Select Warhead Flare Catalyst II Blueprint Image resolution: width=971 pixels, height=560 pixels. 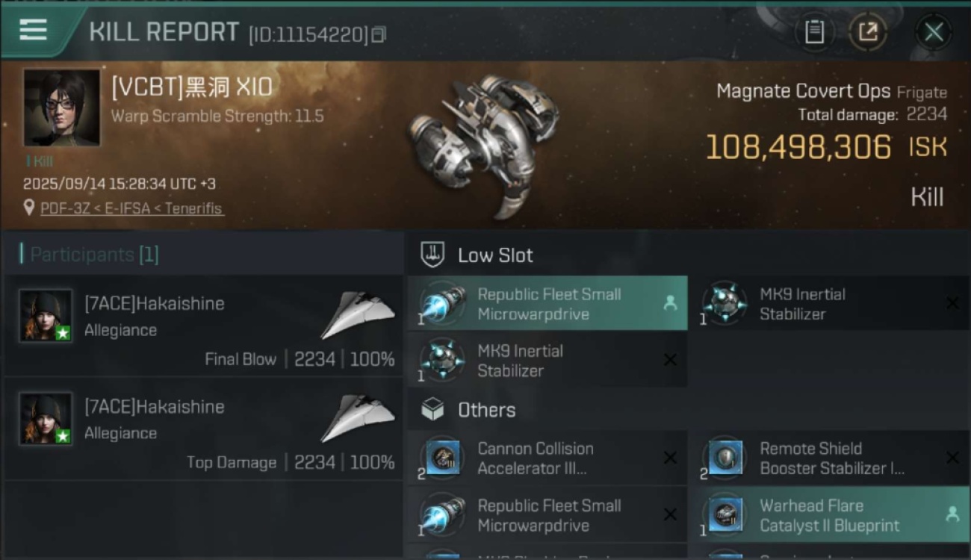(x=829, y=515)
